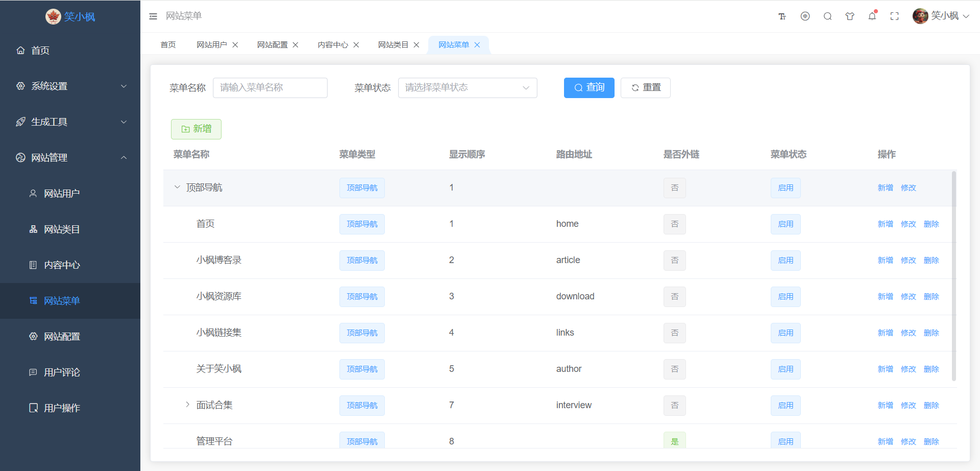The image size is (980, 471).
Task: Switch to the 网站类目 tab
Action: pyautogui.click(x=394, y=45)
